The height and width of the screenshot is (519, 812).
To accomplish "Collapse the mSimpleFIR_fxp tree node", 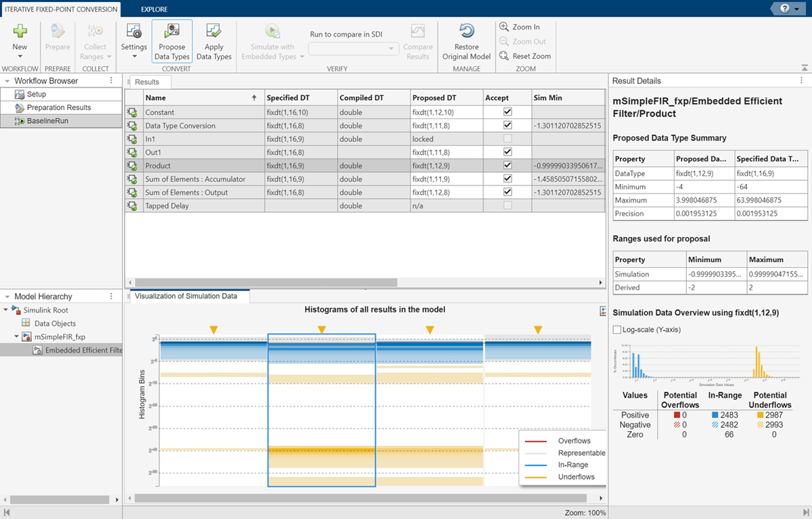I will click(x=15, y=337).
